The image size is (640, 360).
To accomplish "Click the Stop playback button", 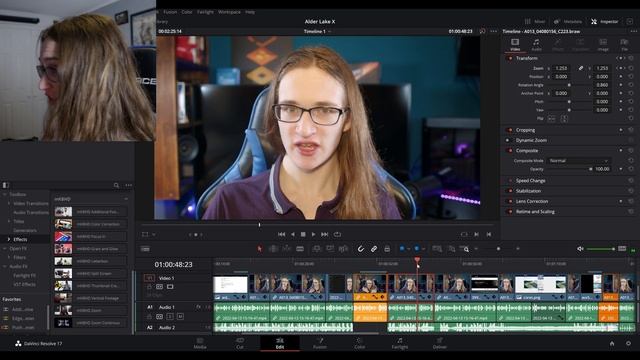I will [303, 234].
